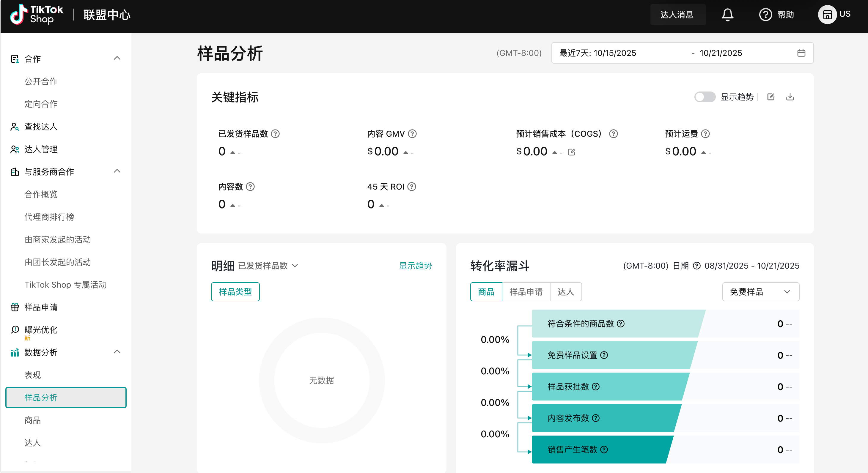The height and width of the screenshot is (473, 868).
Task: Click the edit icon beside COGS value
Action: tap(571, 152)
